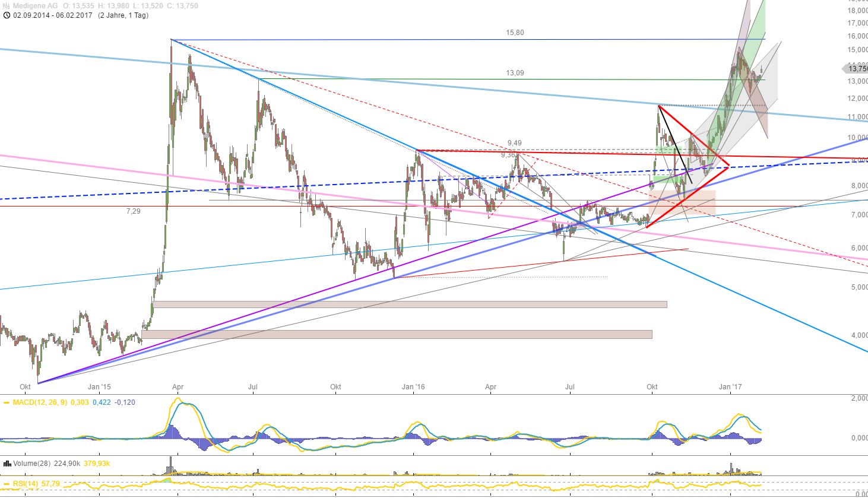Expand the date range 02.09.2014 - 06.02.2017
This screenshot has height=498, width=868.
(52, 15)
